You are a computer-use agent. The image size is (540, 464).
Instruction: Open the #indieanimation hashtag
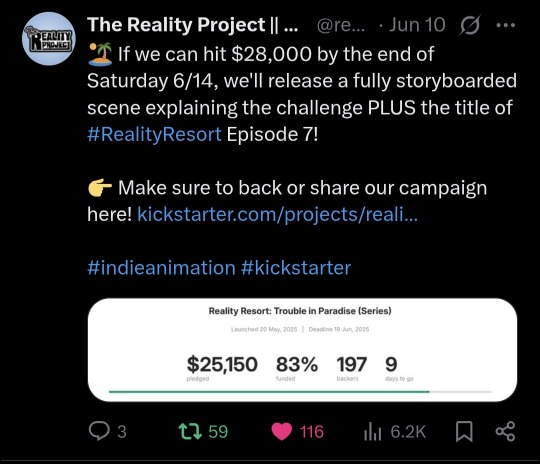pyautogui.click(x=161, y=268)
